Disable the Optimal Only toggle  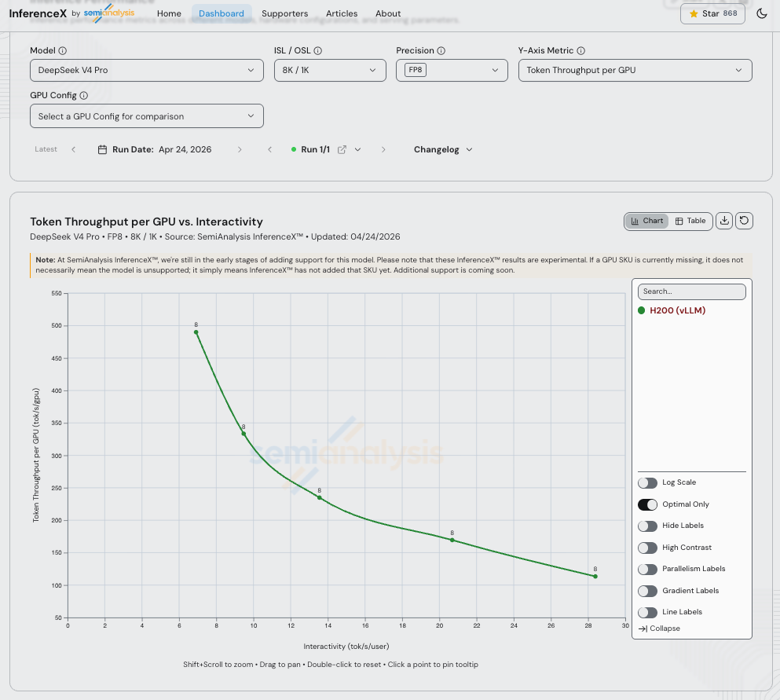647,504
